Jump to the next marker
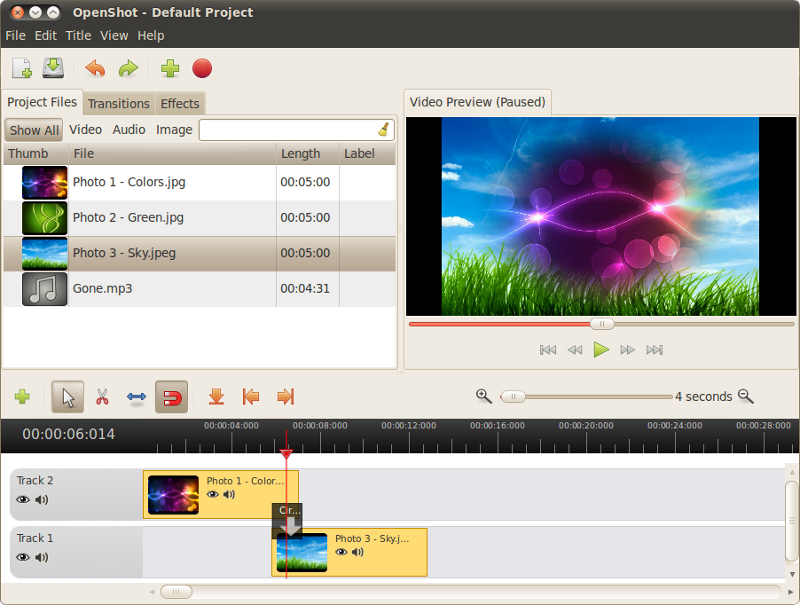This screenshot has height=605, width=800. [x=285, y=396]
